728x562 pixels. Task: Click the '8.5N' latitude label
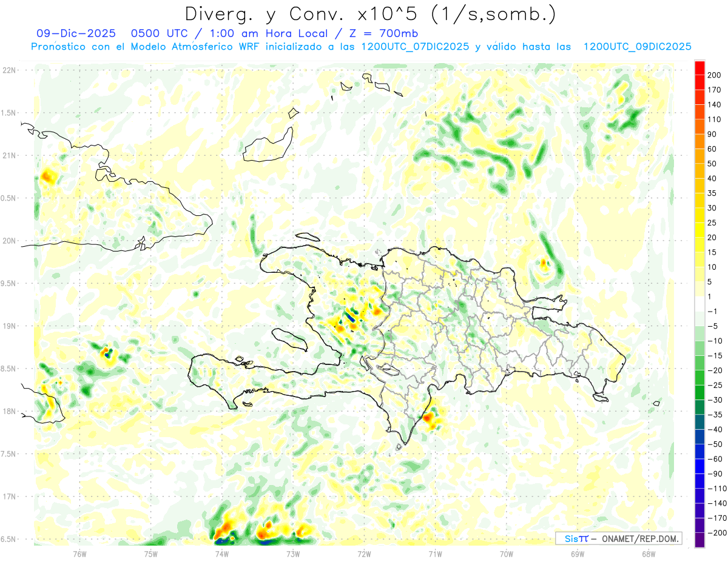tap(9, 369)
